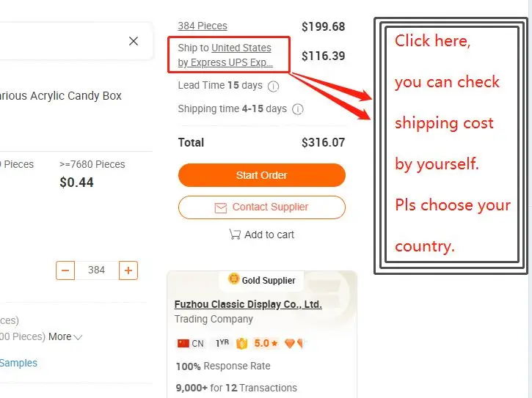Screen dimensions: 532x398
Task: Click the quantity field showing 384
Action: click(96, 270)
